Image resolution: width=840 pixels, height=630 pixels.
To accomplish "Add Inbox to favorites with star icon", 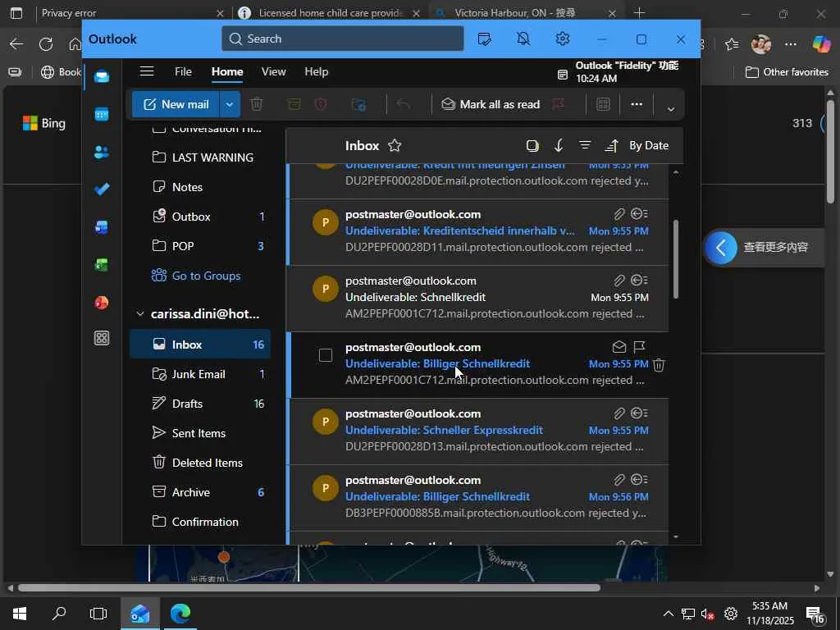I will (395, 145).
